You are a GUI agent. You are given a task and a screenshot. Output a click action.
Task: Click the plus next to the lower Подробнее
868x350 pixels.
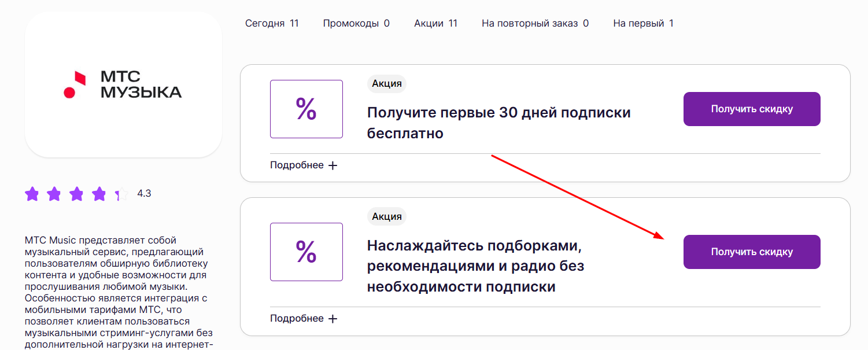pos(333,318)
